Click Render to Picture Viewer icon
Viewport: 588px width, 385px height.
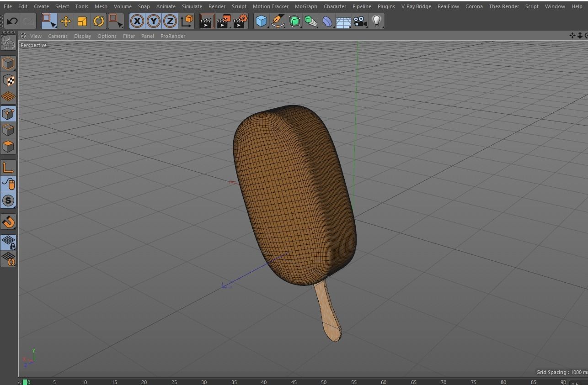coord(224,21)
